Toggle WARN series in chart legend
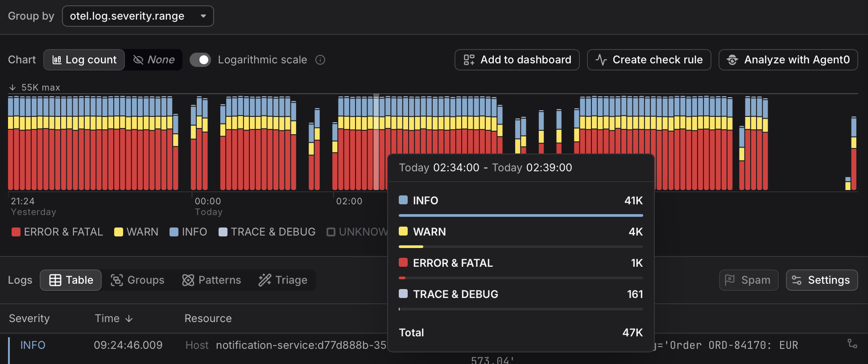868x364 pixels. (x=136, y=232)
